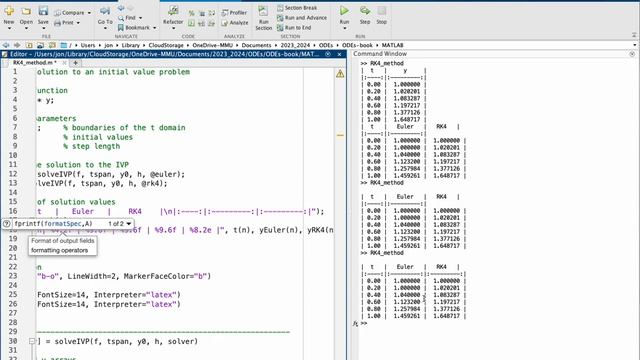Click the Compare files button
Image resolution: width=640 pixels, height=360 pixels.
point(69,13)
